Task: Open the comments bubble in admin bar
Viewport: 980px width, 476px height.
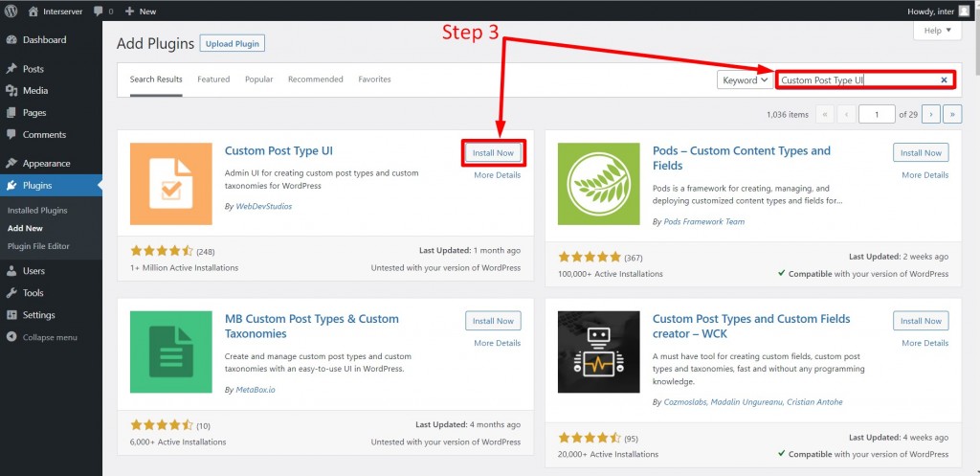Action: pyautogui.click(x=103, y=11)
